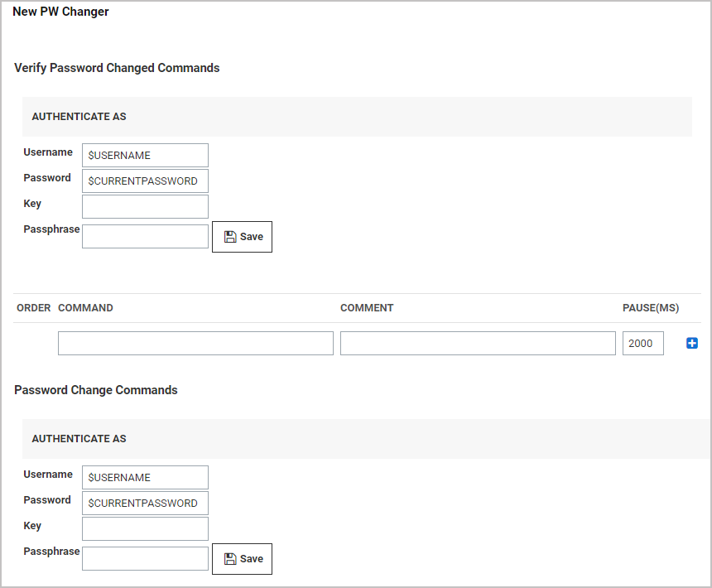Click Save button under Password Change Commands
Screen dimensions: 712x588
242,559
